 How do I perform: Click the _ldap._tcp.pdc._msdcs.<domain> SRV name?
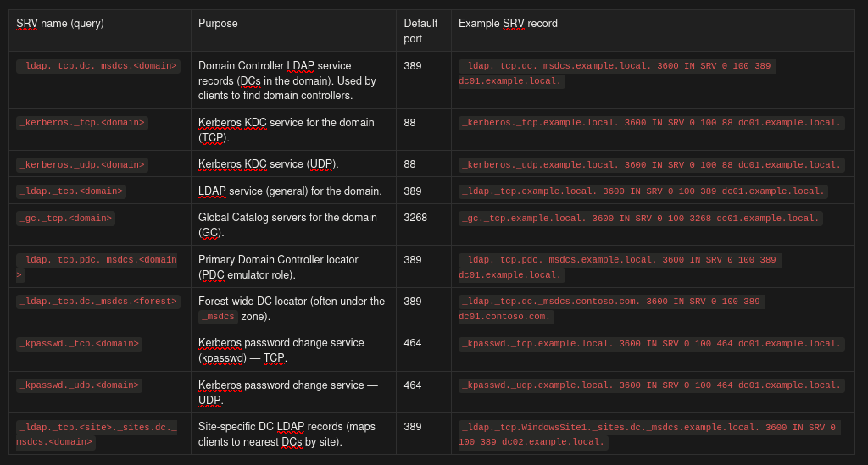97,267
